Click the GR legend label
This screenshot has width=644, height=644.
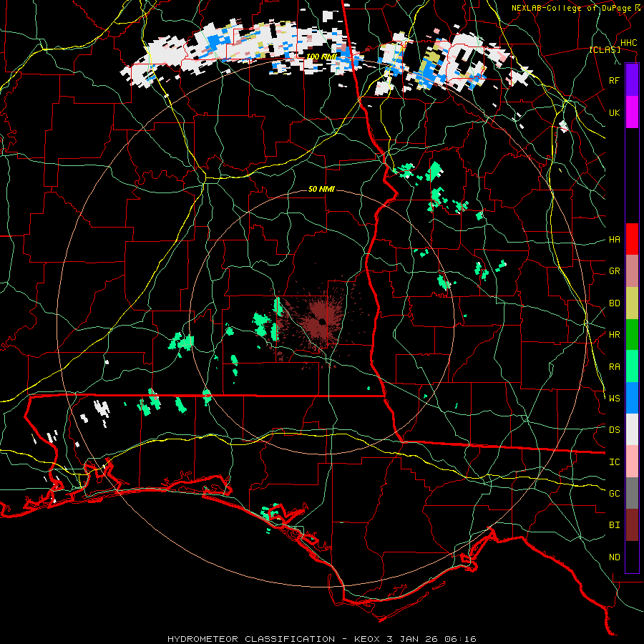[614, 271]
